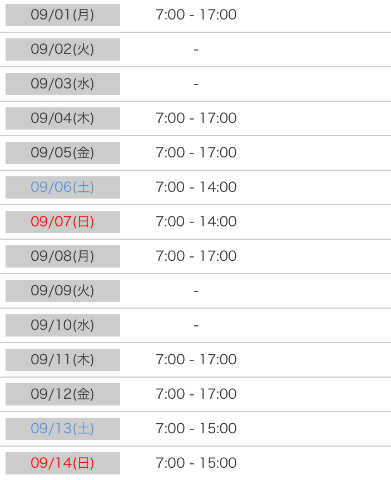Viewport: 391px width, 480px height.
Task: Click the 09/06 hours 7:00 - 14:00
Action: [x=196, y=187]
